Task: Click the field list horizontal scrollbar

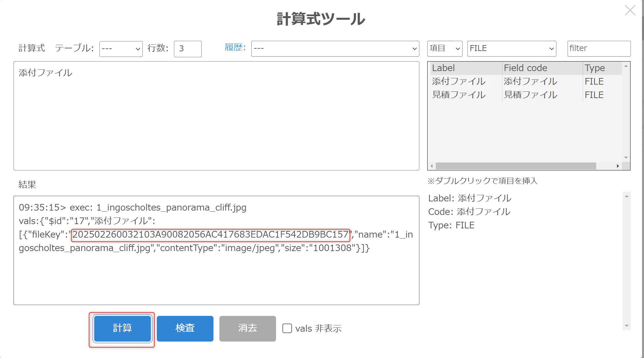Action: tap(516, 166)
